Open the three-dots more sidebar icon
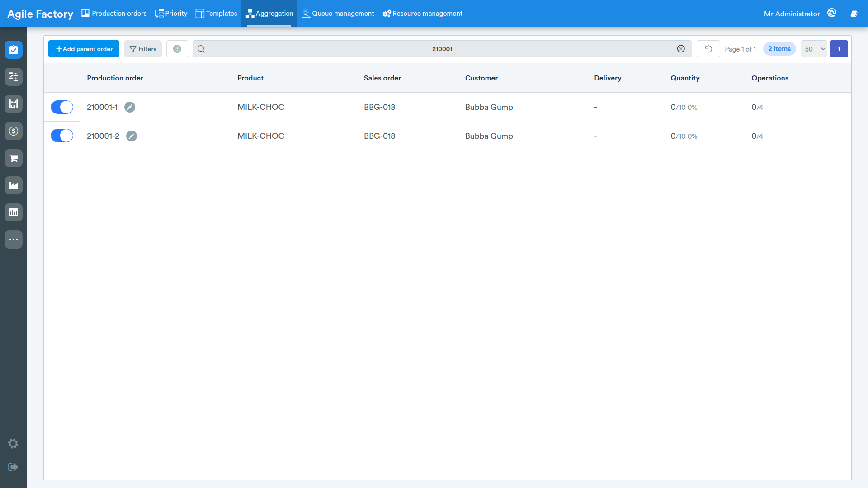The width and height of the screenshot is (868, 488). coord(14,239)
